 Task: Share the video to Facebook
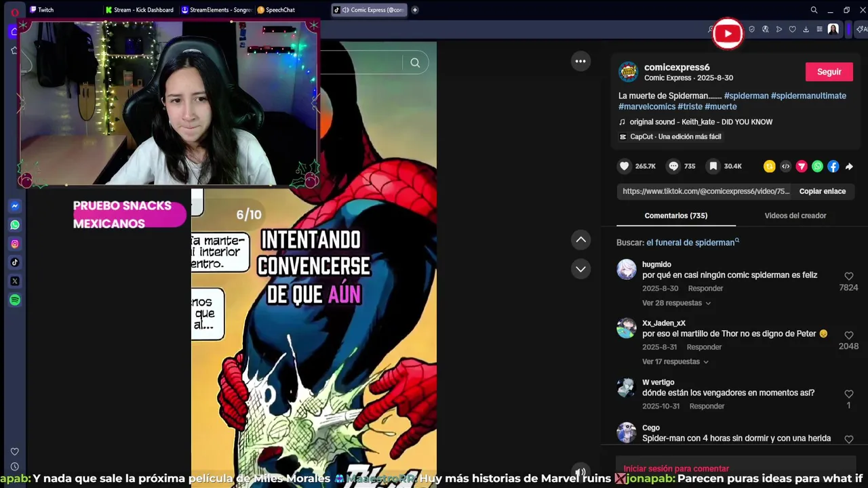point(833,166)
